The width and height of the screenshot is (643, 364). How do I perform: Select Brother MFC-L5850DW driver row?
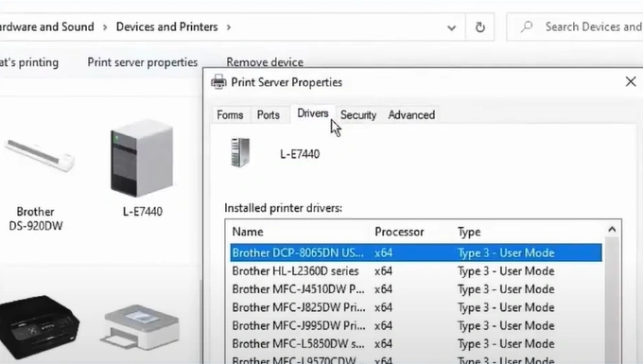(x=416, y=343)
